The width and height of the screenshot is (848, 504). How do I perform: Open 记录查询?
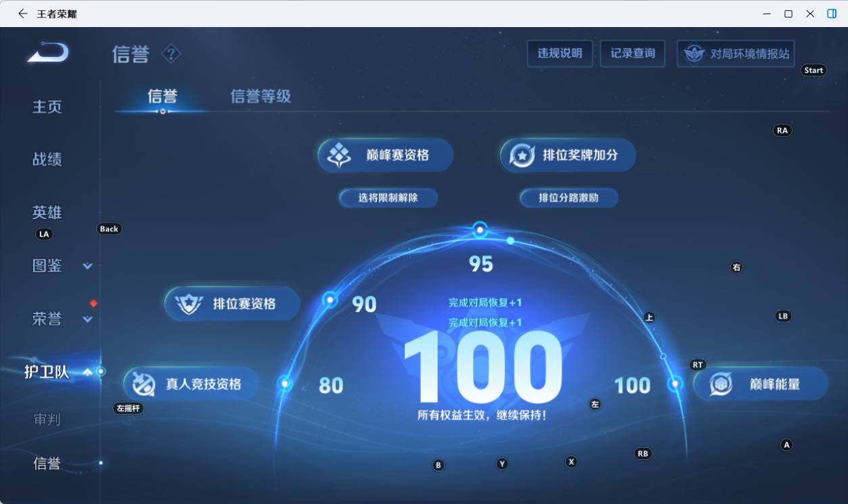click(632, 53)
